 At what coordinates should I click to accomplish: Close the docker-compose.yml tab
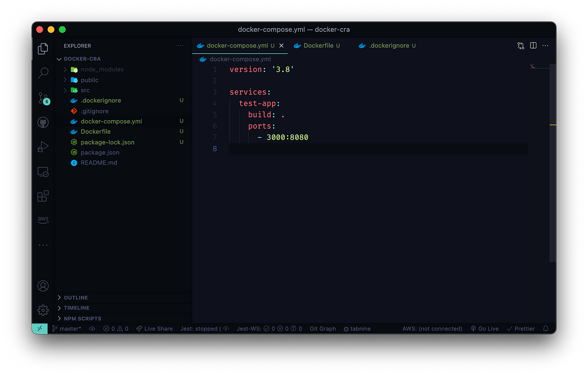pyautogui.click(x=281, y=46)
